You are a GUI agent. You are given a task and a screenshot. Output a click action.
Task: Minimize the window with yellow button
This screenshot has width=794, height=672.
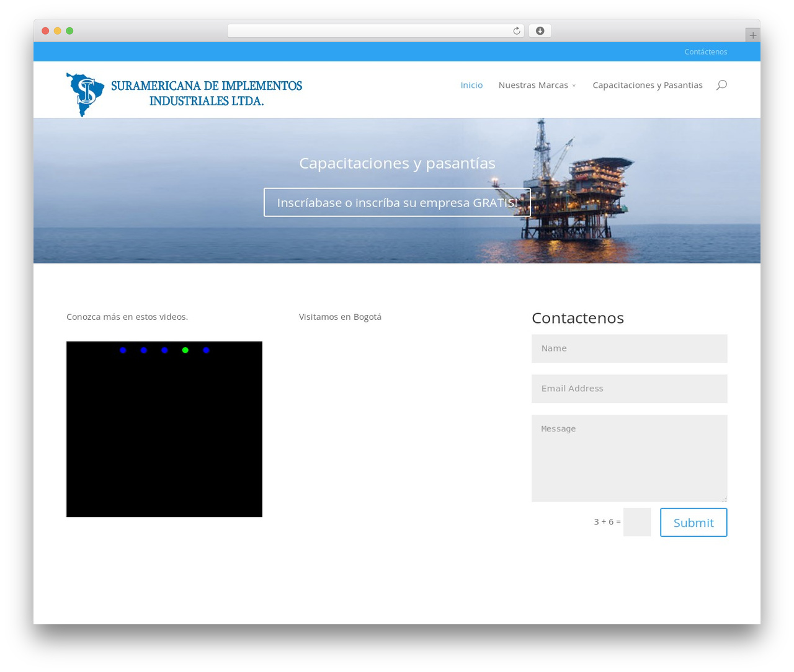[x=58, y=31]
